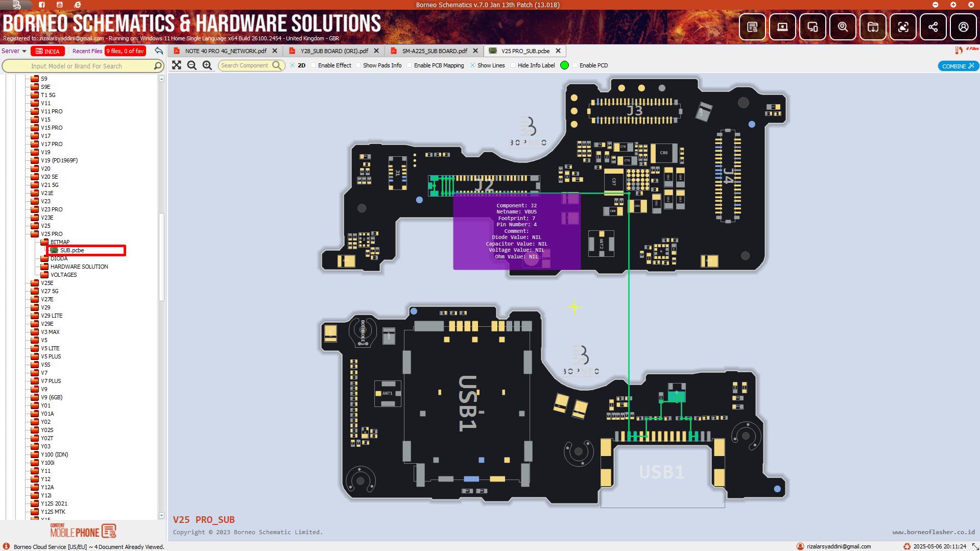Open the document list icon in header
The width and height of the screenshot is (980, 551).
point(752,27)
